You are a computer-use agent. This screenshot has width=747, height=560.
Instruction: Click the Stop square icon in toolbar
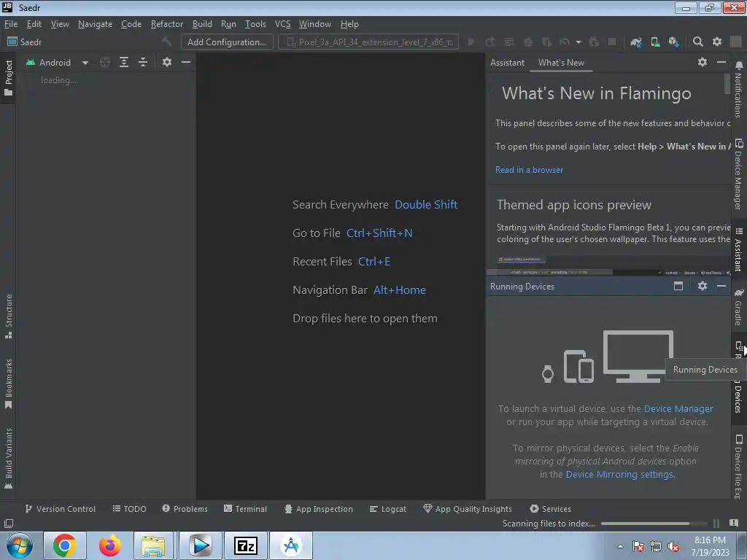[x=612, y=42]
